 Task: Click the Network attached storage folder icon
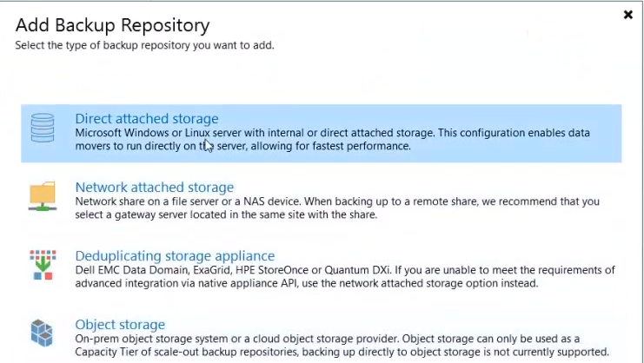pos(42,195)
